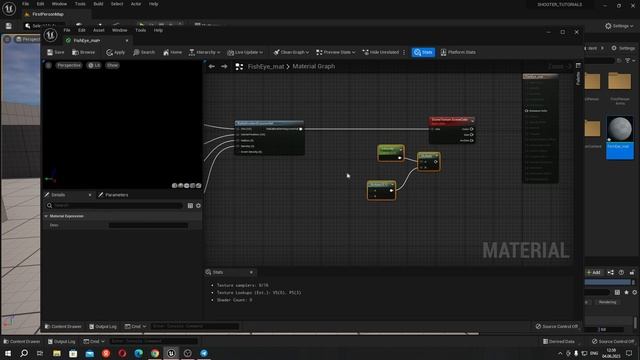Image resolution: width=640 pixels, height=360 pixels.
Task: Toggle Hide Unrelated nodes
Action: (x=380, y=52)
